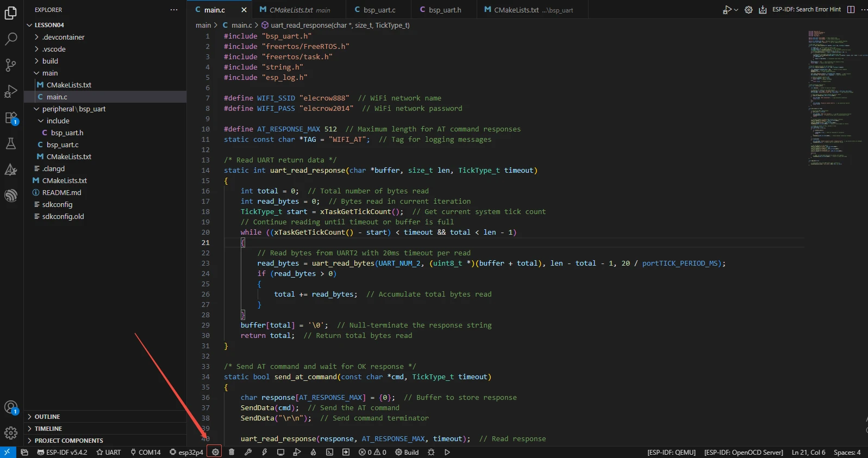Screen dimensions: 868x458
Task: Expand the TIMELINE section
Action: pyautogui.click(x=48, y=429)
